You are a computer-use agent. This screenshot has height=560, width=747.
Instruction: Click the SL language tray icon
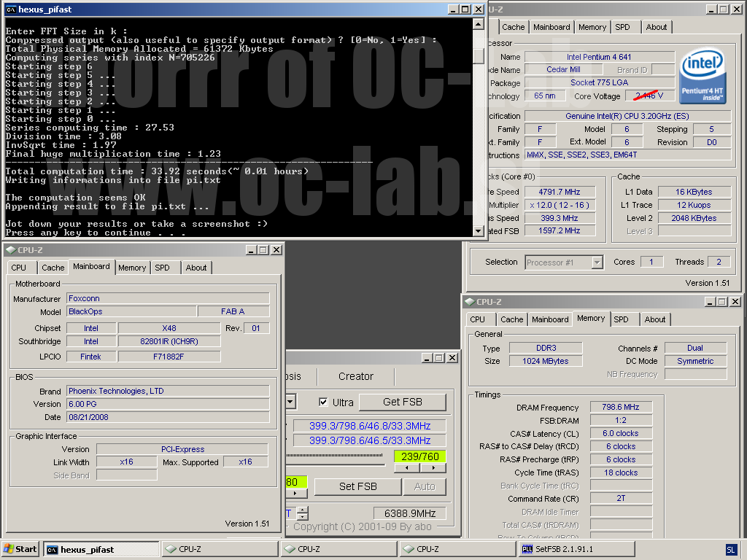731,550
